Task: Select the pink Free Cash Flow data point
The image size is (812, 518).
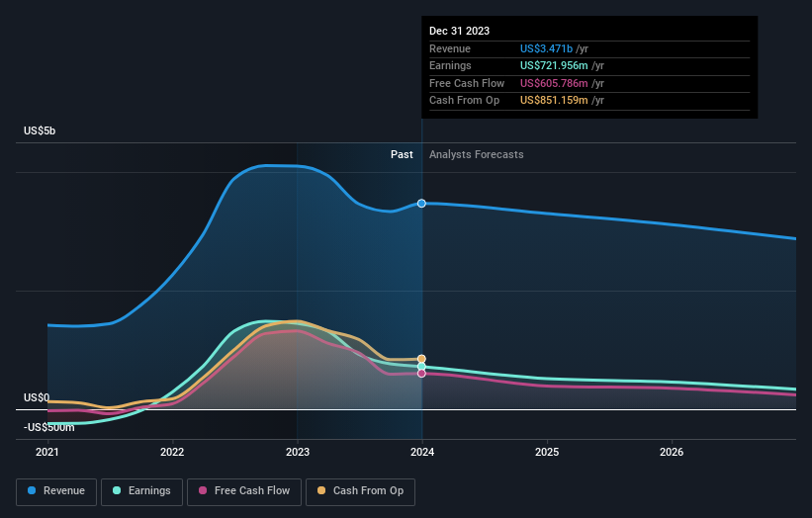Action: [x=421, y=373]
